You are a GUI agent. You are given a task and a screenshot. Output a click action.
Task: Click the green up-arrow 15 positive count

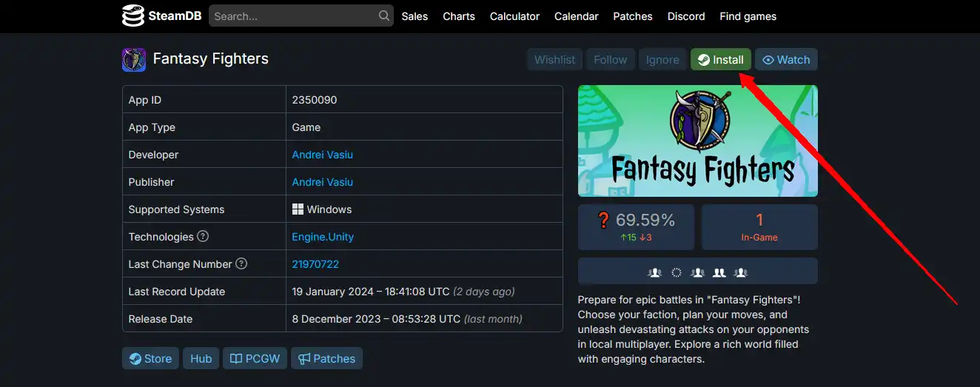click(x=628, y=238)
